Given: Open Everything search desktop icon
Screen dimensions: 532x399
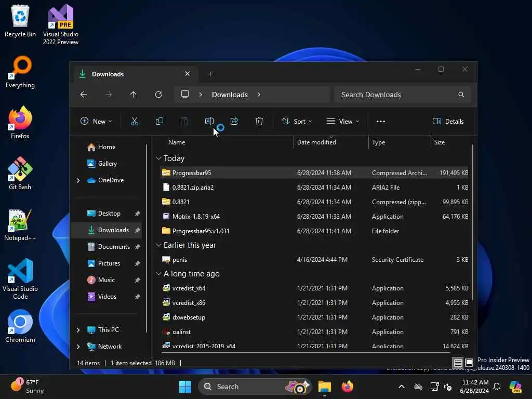Looking at the screenshot, I should coord(20,72).
